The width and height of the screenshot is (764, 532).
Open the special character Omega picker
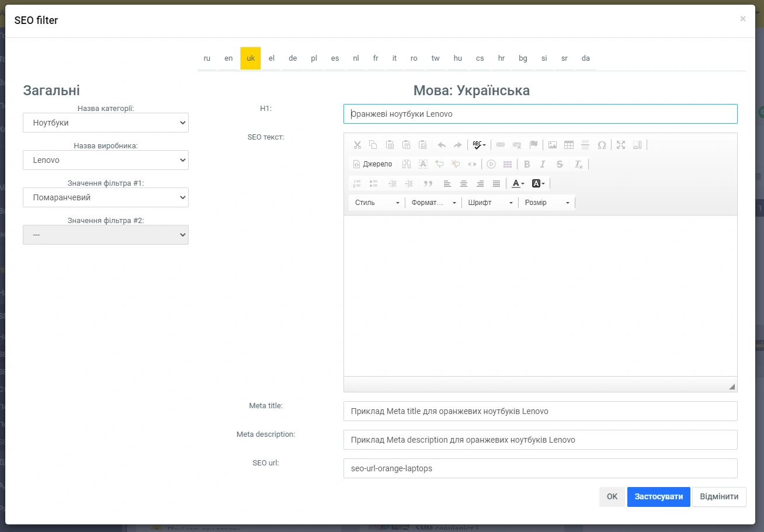point(602,145)
